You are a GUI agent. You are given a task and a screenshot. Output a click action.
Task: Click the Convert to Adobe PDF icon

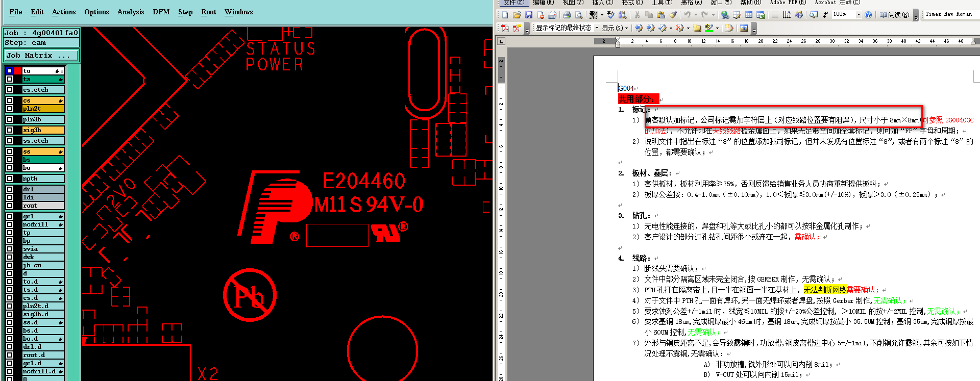(x=505, y=28)
